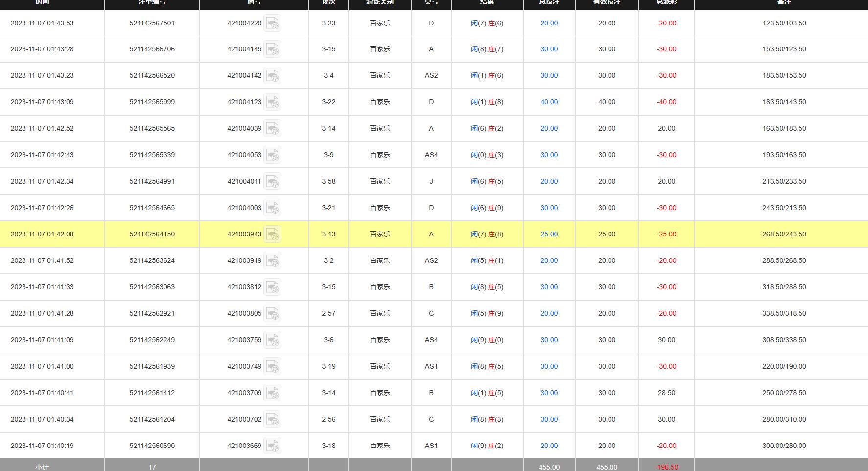Open total bet 30.00 for order 521142561412
This screenshot has width=868, height=471.
click(549, 393)
